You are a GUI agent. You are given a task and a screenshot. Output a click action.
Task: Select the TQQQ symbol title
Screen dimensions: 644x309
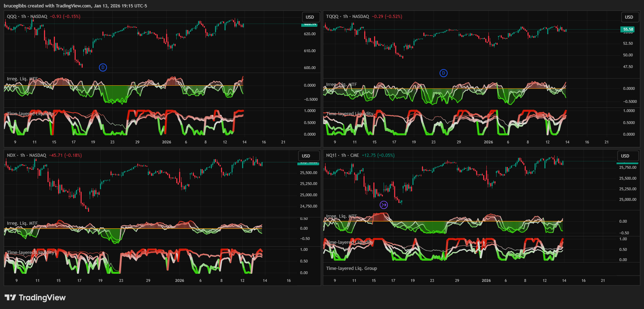[x=332, y=17]
